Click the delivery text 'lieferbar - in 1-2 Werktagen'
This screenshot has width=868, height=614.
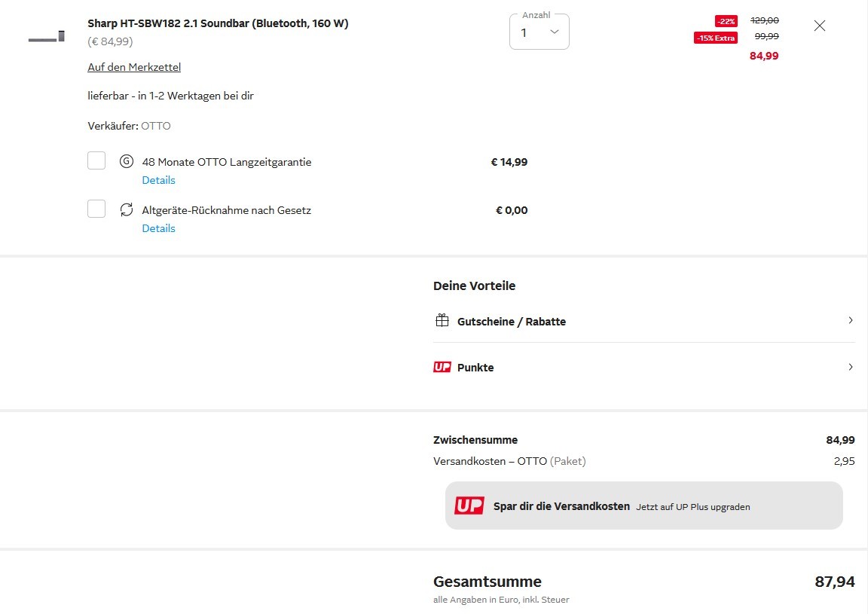click(170, 96)
